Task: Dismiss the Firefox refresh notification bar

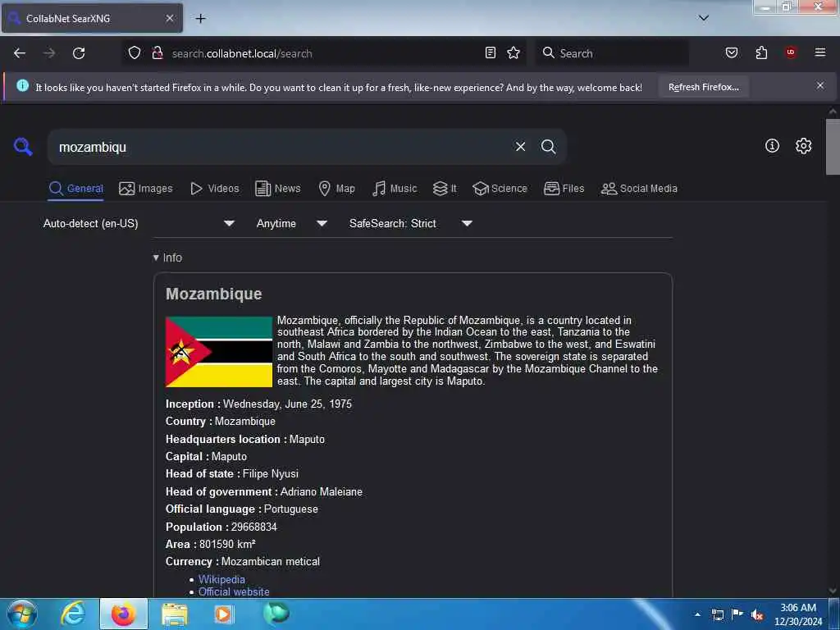Action: click(820, 85)
